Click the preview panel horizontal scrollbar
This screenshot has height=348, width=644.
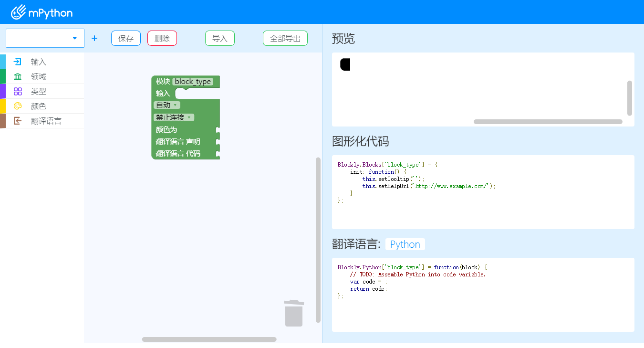548,122
